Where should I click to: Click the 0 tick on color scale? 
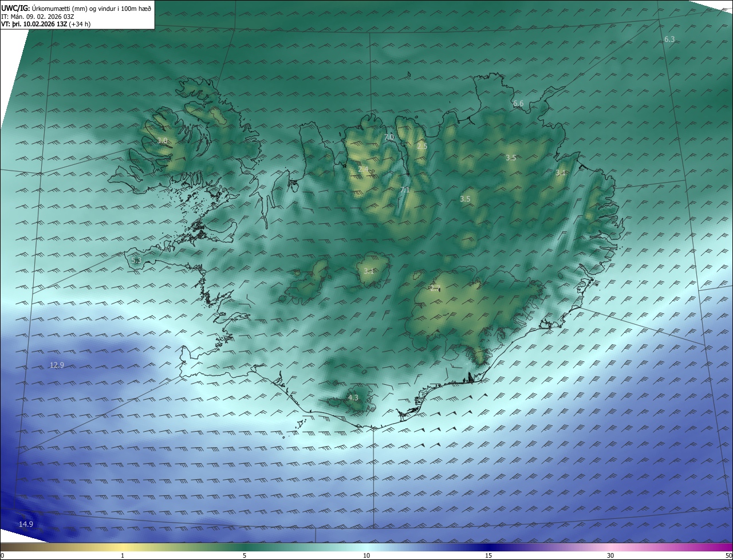pos(2,555)
